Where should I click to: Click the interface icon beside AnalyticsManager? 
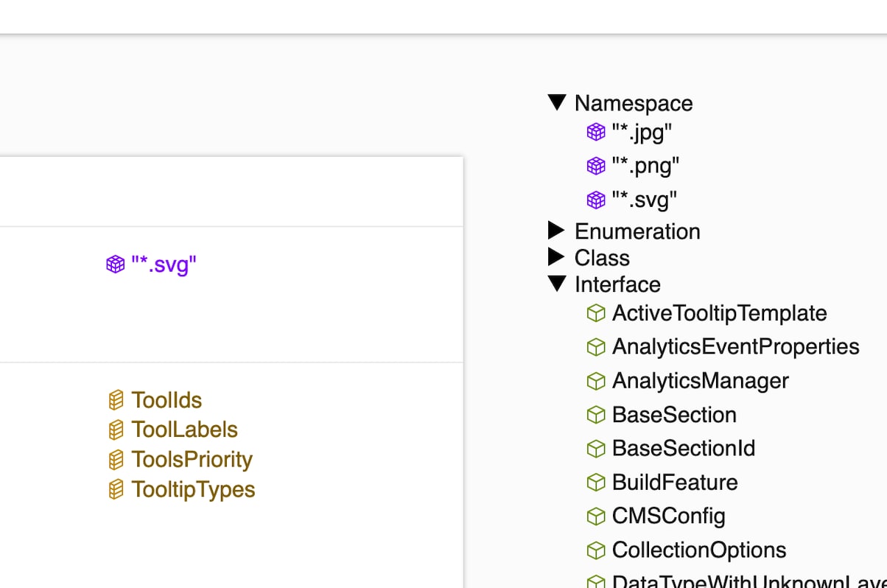point(596,382)
